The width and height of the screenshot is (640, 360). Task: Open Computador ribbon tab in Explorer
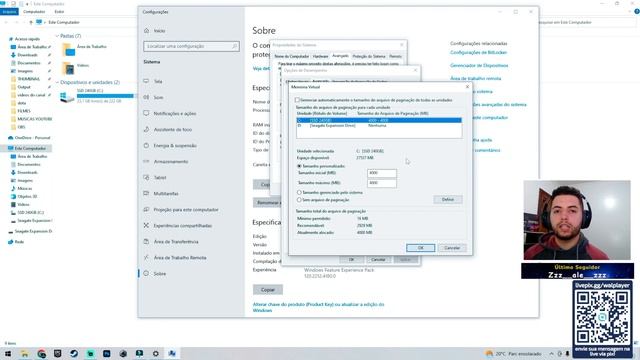34,12
